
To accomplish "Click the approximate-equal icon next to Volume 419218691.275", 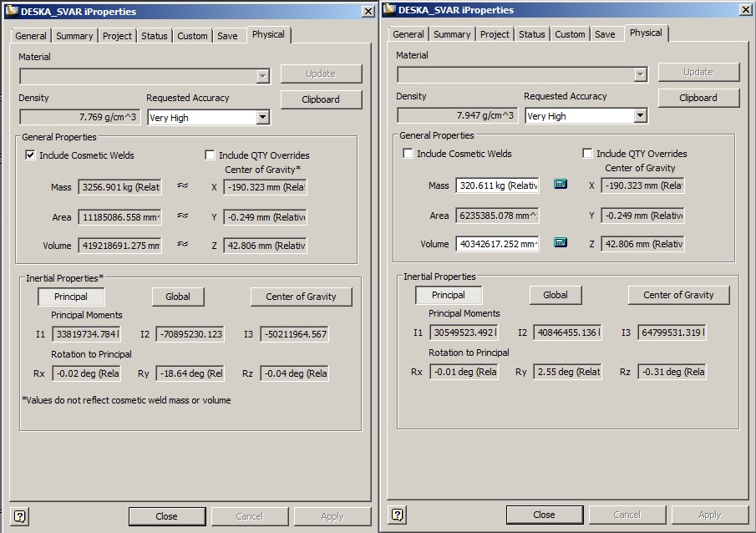I will pyautogui.click(x=182, y=245).
